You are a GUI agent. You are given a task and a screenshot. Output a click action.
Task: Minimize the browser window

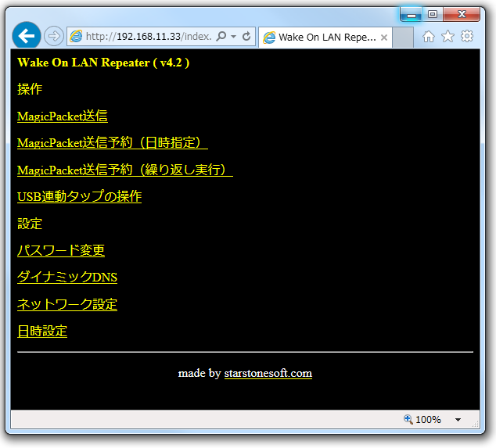411,14
